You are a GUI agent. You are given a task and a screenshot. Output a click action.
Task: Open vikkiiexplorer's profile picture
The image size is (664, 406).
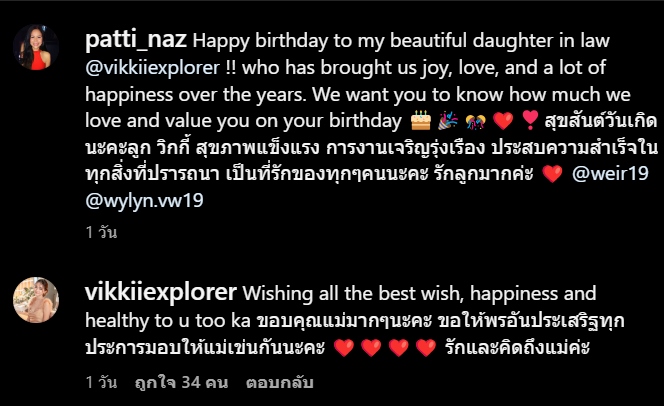(x=36, y=300)
